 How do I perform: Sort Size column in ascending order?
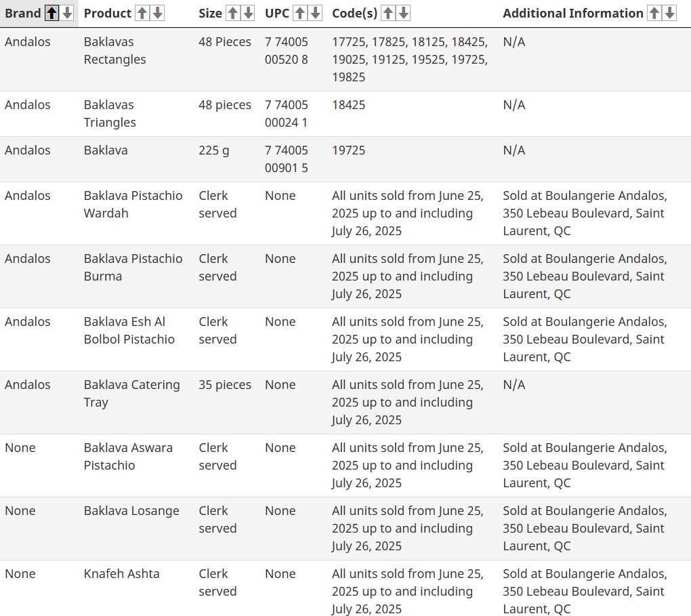232,13
